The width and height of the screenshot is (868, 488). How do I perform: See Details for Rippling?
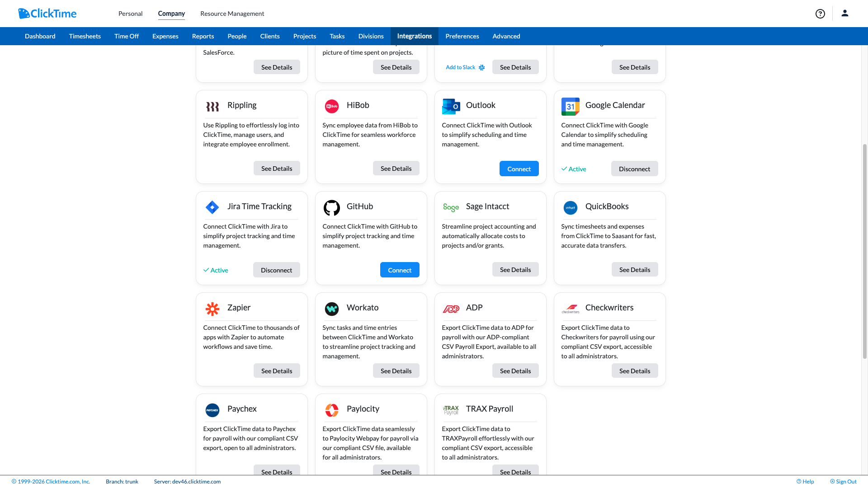(277, 168)
